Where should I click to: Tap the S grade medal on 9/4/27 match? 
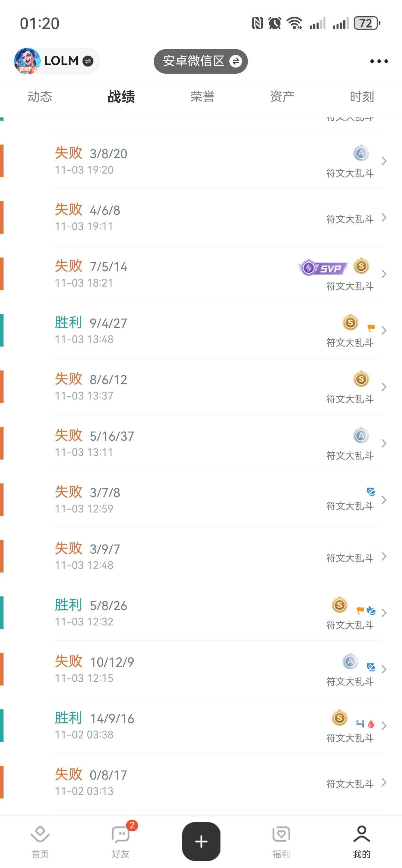click(350, 322)
